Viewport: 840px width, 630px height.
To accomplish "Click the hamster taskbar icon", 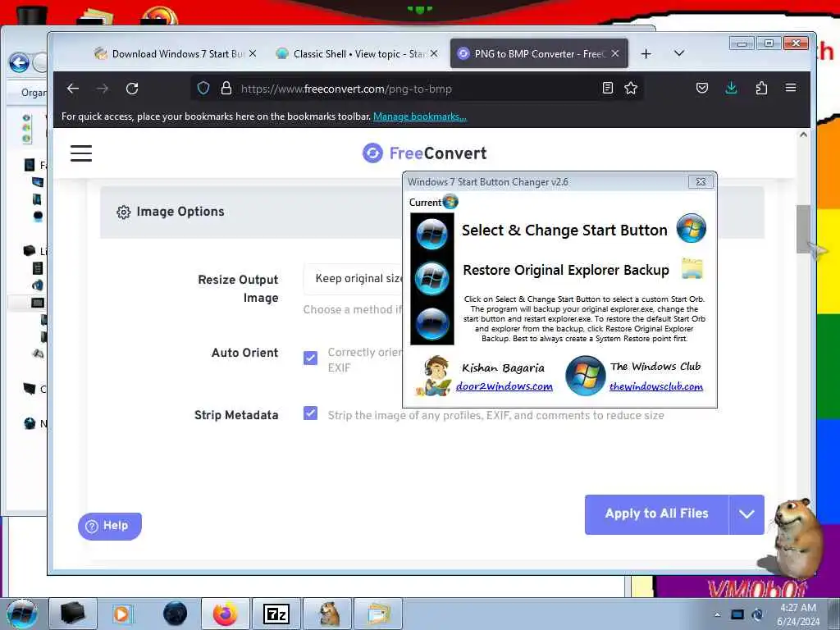I will click(327, 614).
